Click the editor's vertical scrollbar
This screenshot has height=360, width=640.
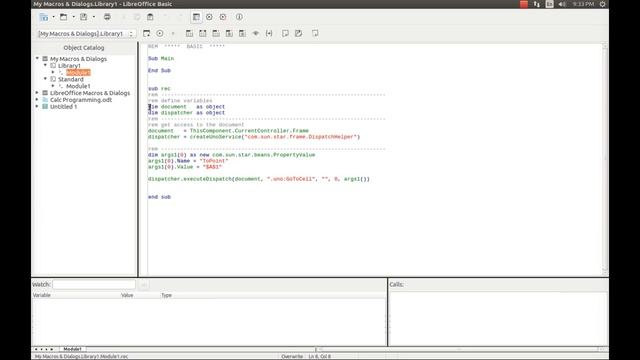pyautogui.click(x=605, y=159)
